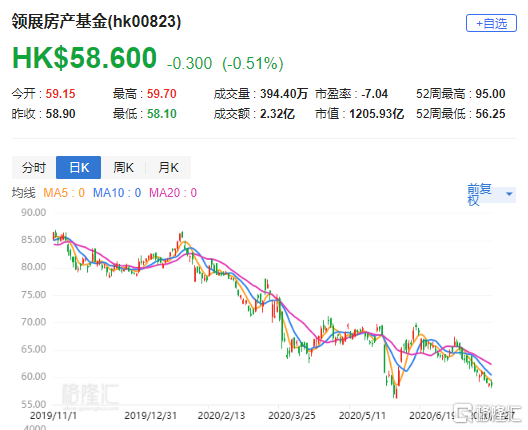Click the 均线 label
528x430 pixels.
[24, 193]
